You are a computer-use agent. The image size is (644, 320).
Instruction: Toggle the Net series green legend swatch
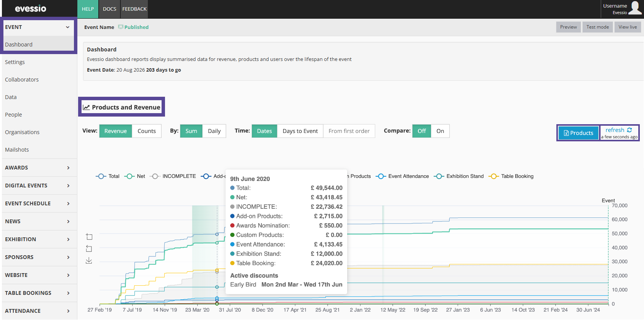[130, 176]
